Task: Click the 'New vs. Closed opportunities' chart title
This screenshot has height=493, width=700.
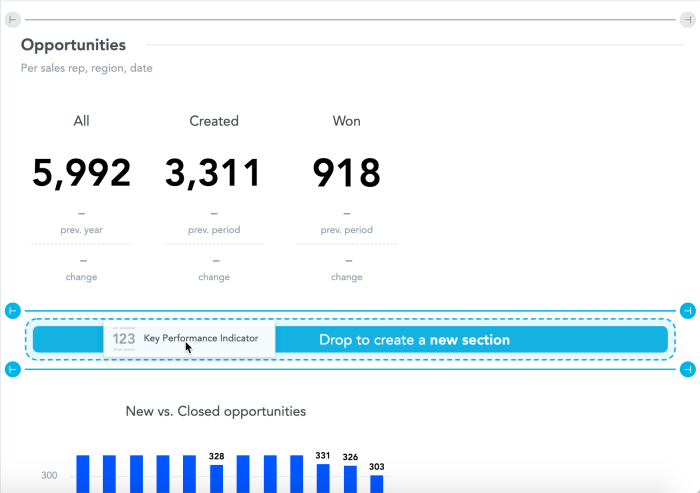Action: coord(215,411)
